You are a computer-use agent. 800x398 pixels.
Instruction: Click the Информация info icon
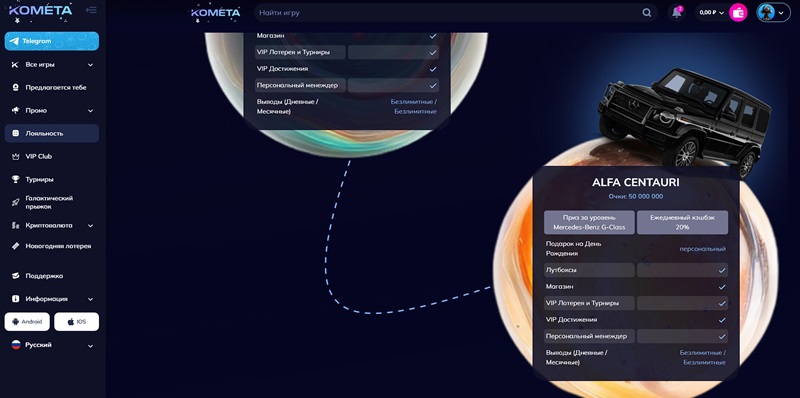coord(15,299)
